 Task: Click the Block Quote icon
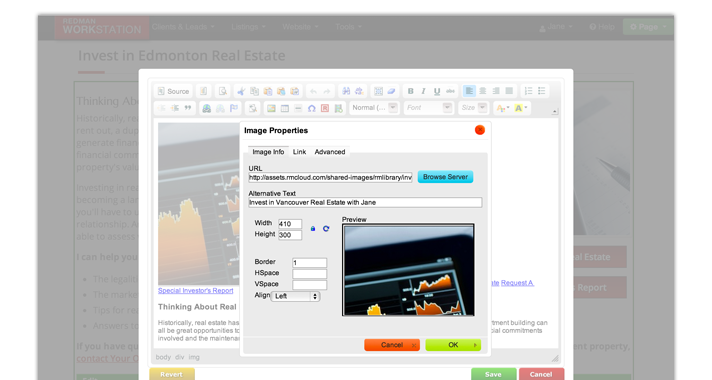[188, 108]
